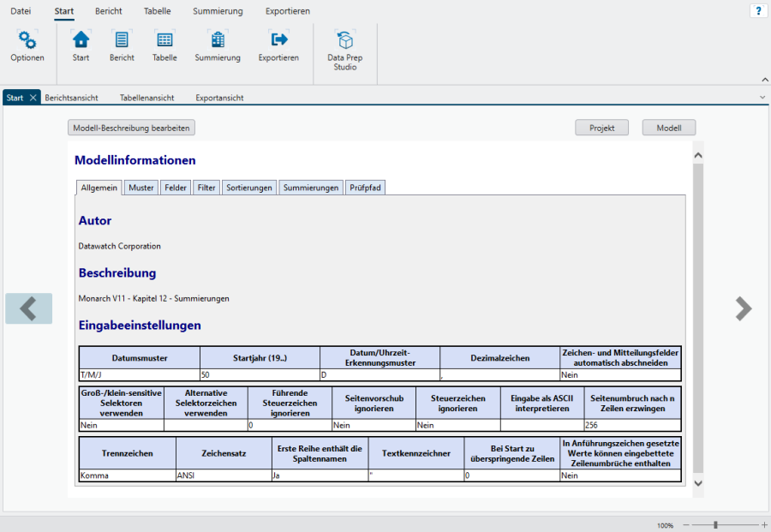Switch to the Felder tab
This screenshot has width=771, height=532.
pyautogui.click(x=176, y=188)
